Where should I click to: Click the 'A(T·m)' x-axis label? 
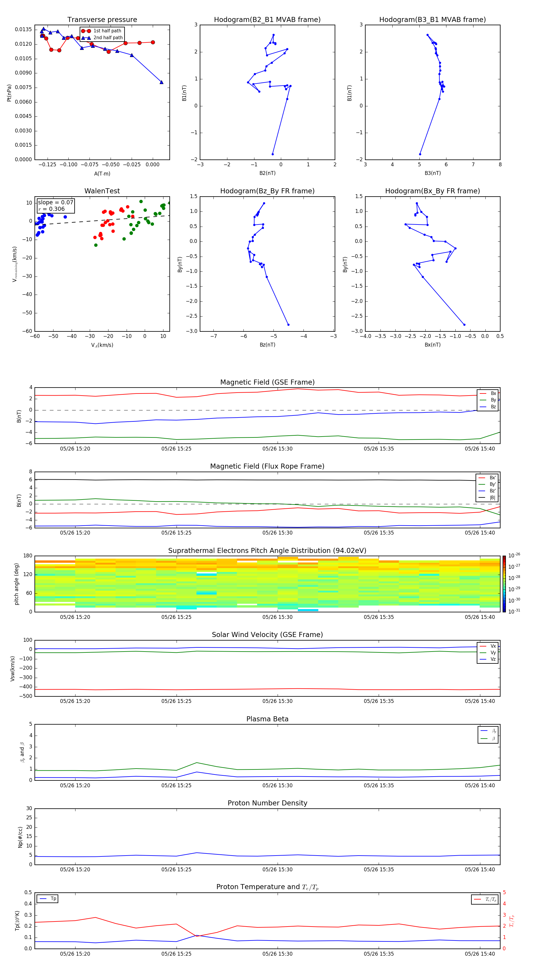[x=102, y=173]
